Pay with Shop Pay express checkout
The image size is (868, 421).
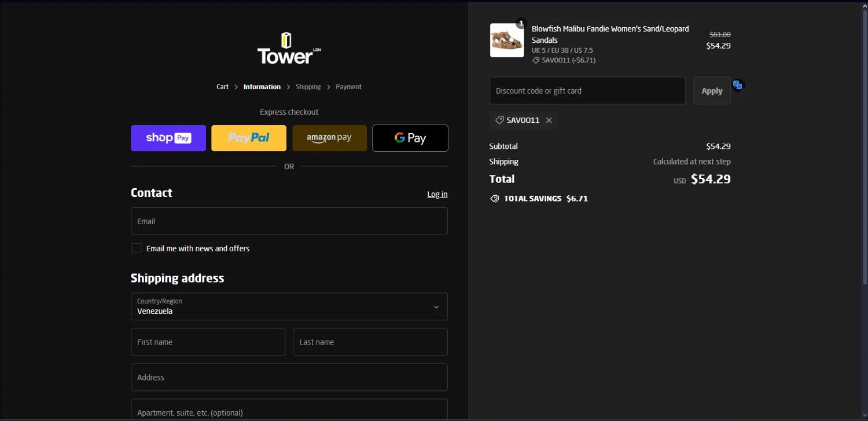(x=168, y=138)
